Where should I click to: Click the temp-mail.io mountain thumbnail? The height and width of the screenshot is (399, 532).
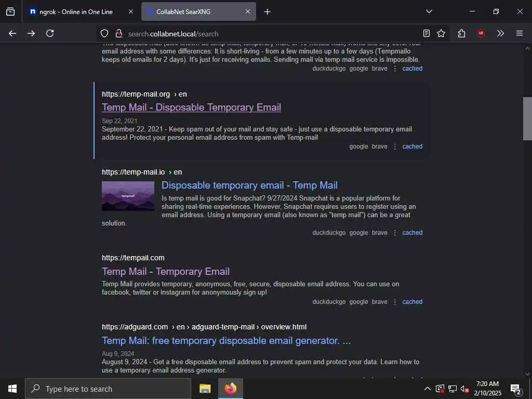pyautogui.click(x=128, y=196)
